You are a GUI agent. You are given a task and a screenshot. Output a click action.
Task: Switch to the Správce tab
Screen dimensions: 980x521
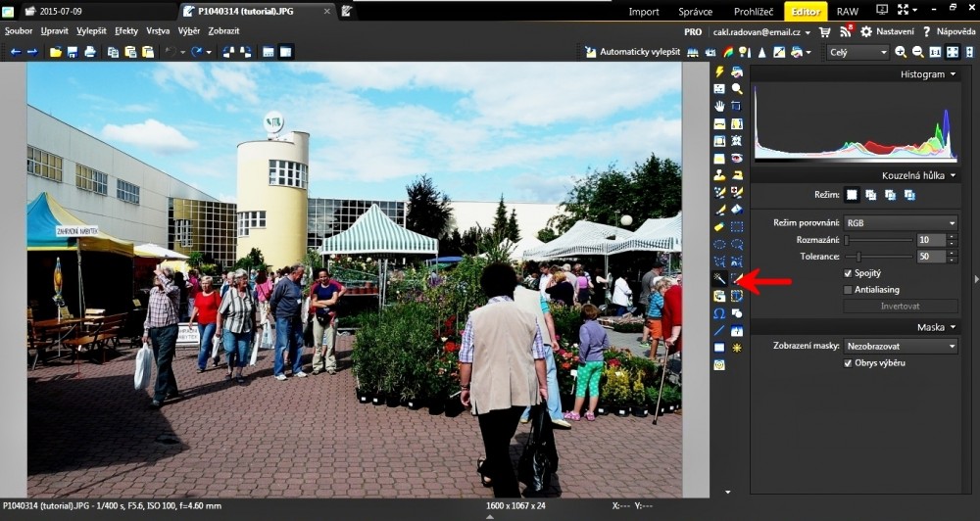[695, 12]
